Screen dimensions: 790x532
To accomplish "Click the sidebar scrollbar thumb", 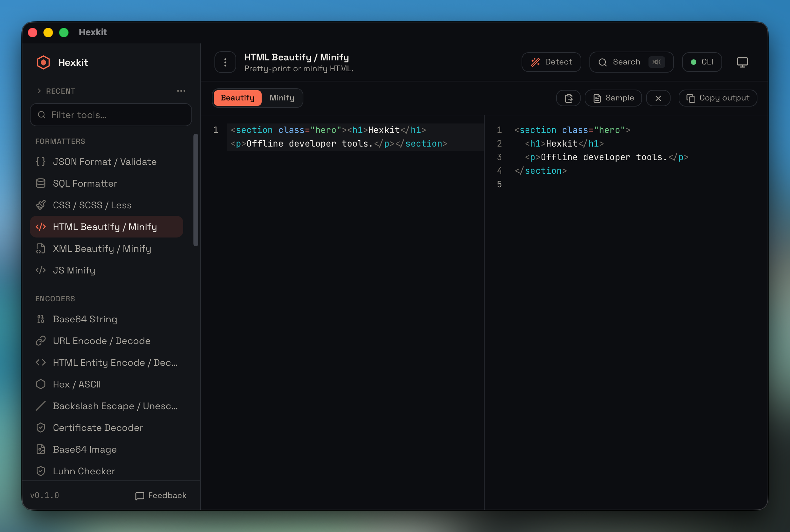I will coord(195,190).
